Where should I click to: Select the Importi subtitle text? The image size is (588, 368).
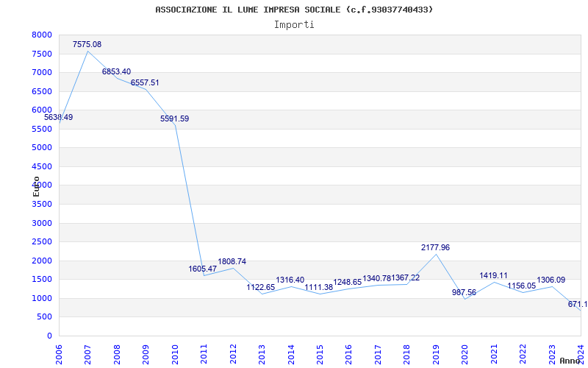click(294, 25)
